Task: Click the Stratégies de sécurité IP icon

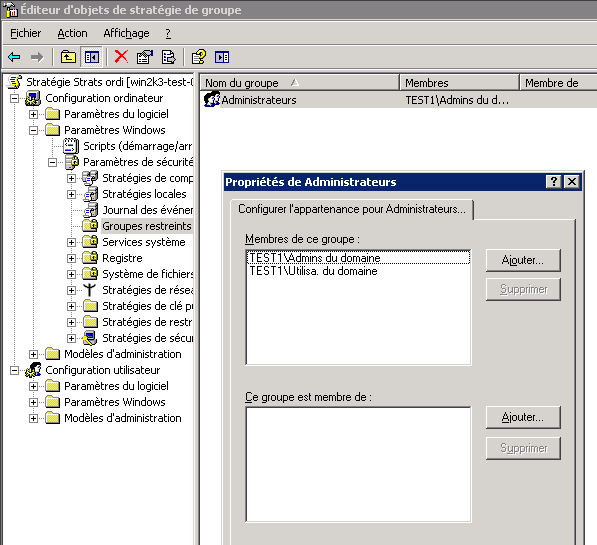Action: click(90, 338)
